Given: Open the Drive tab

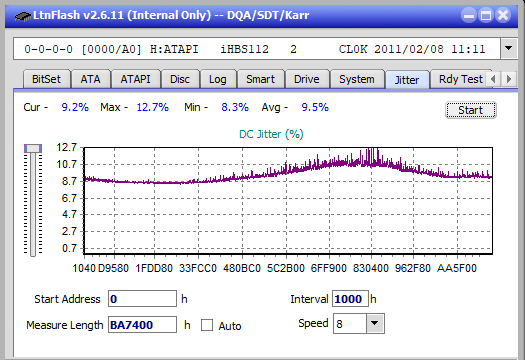Looking at the screenshot, I should click(x=307, y=79).
